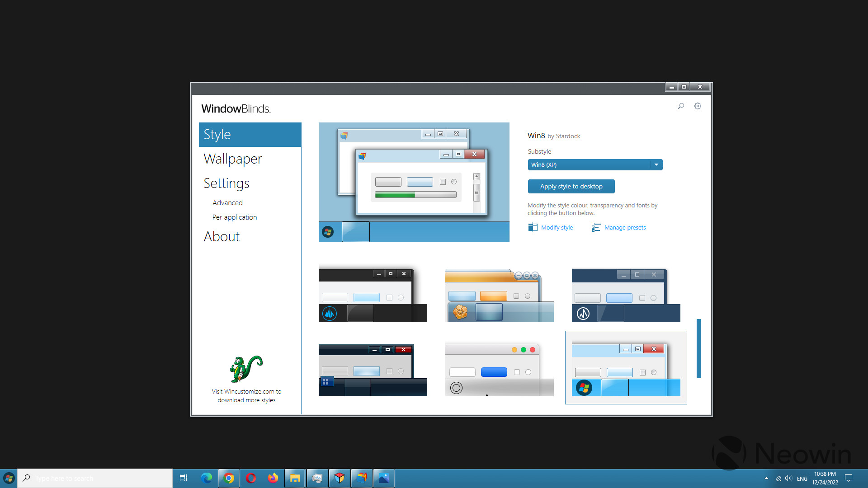Open the settings gear icon in WindowBlinds
The width and height of the screenshot is (868, 488).
(698, 106)
